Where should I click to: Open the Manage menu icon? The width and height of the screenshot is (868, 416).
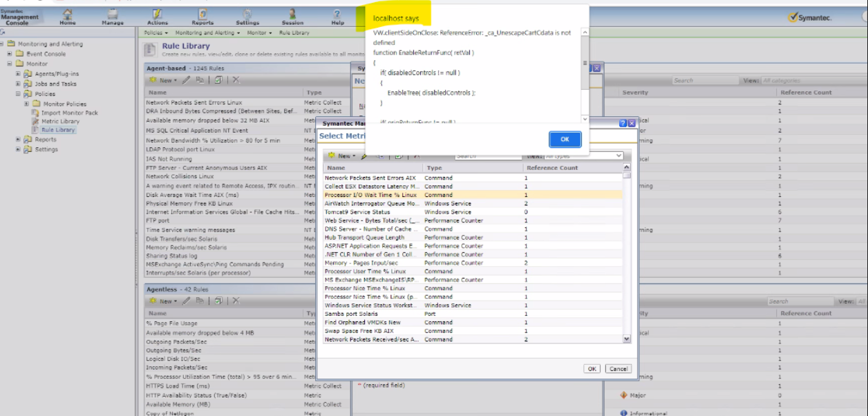pos(112,15)
